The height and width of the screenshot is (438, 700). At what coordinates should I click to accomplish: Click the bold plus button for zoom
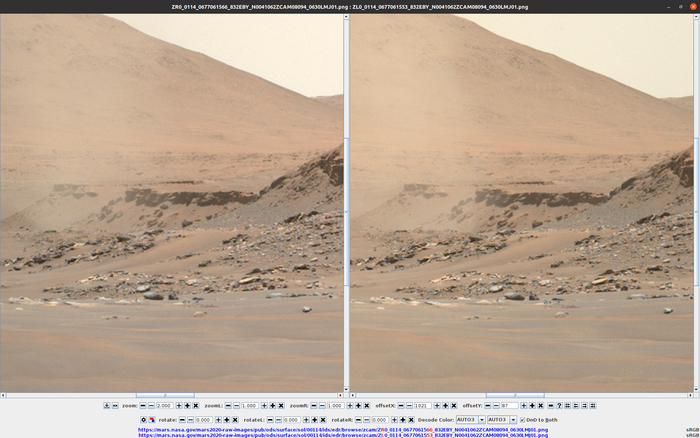coord(188,406)
